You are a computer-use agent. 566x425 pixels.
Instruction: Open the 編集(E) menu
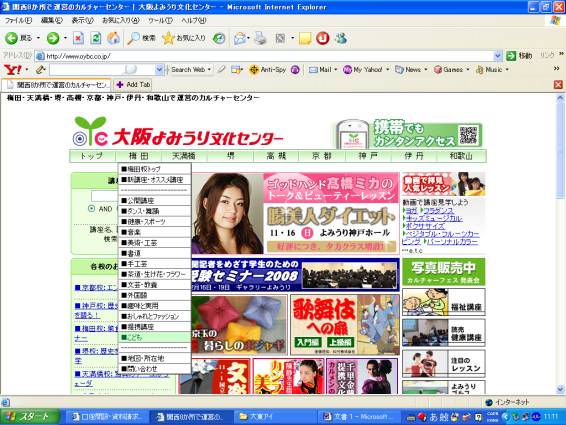52,20
